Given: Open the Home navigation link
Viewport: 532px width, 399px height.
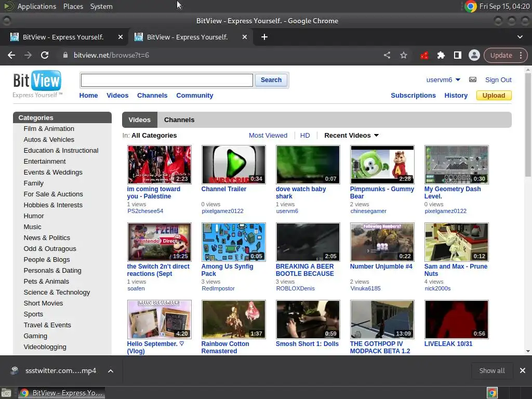Looking at the screenshot, I should 88,96.
